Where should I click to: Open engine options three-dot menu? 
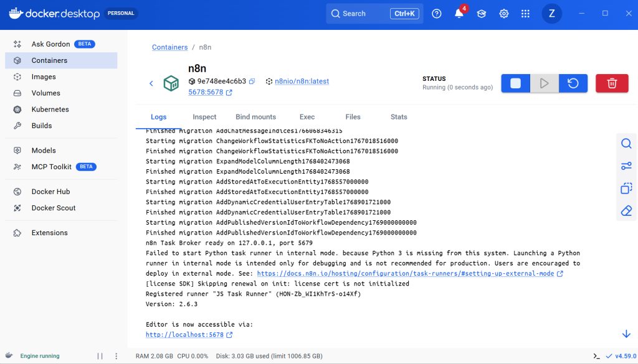tap(116, 356)
